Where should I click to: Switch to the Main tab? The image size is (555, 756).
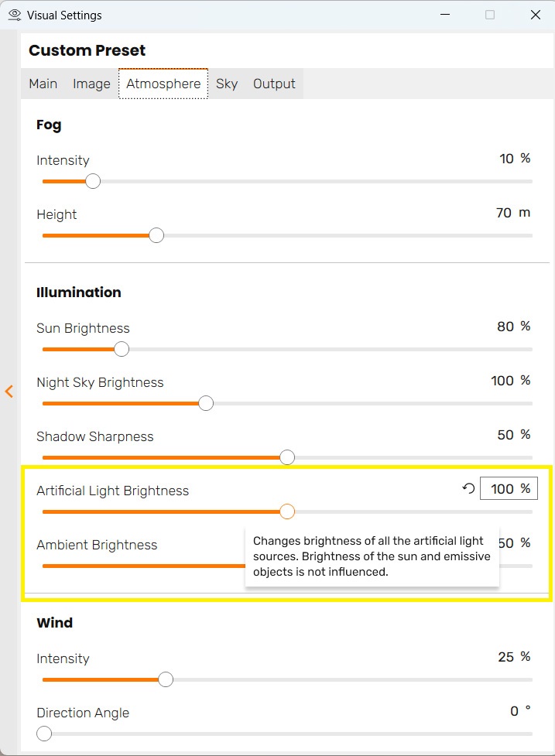43,84
